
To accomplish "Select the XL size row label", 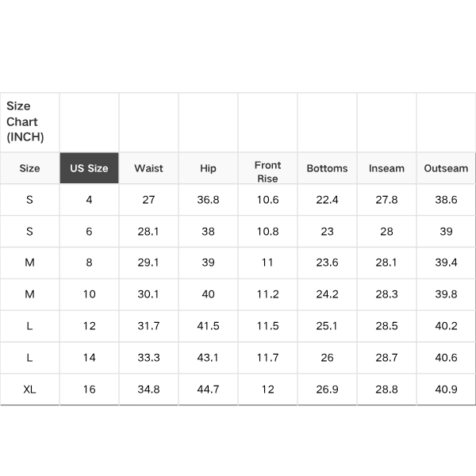I will click(x=29, y=390).
